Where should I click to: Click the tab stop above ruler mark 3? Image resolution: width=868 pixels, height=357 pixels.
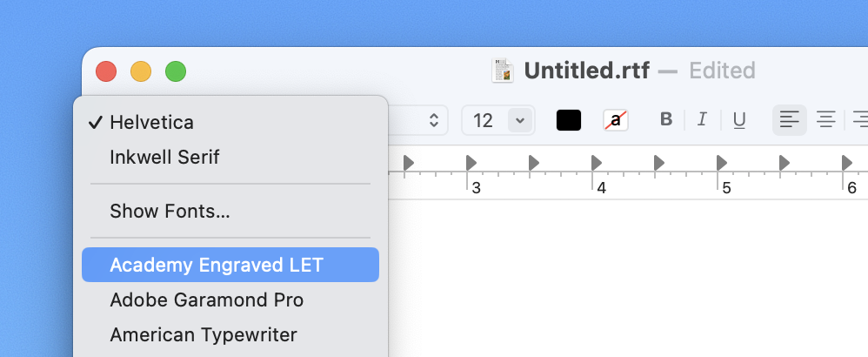471,162
